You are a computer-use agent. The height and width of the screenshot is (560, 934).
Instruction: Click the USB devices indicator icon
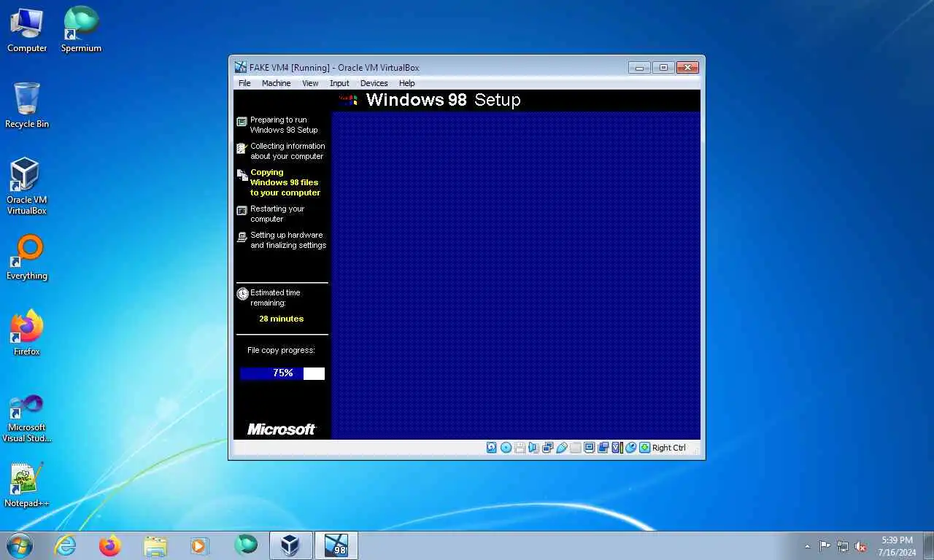[x=562, y=448]
